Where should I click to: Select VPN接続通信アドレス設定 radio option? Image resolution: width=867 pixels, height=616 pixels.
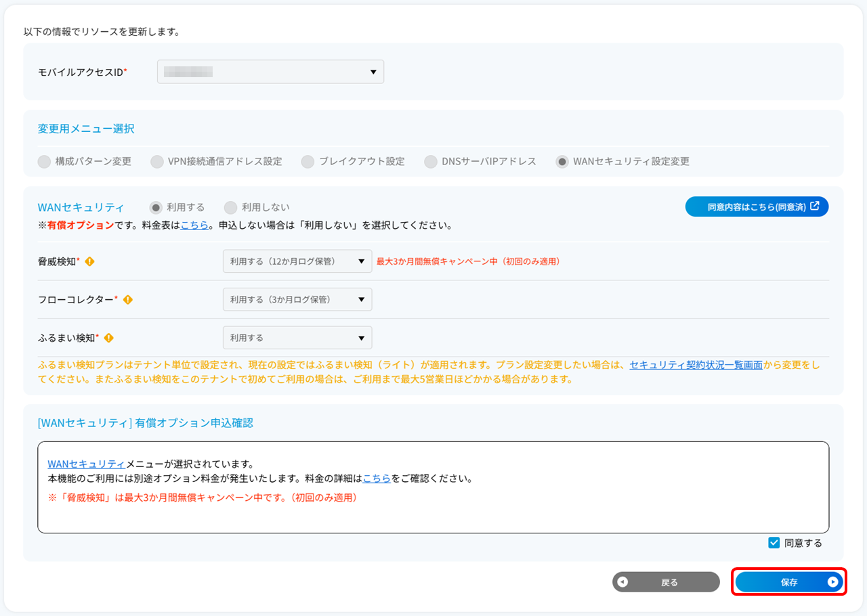point(157,162)
